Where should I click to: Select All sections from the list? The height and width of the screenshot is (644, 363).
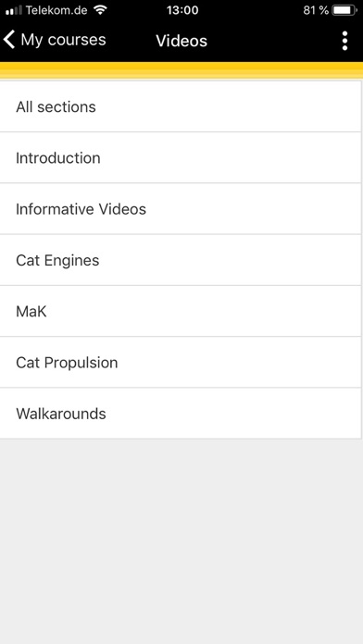(x=181, y=106)
